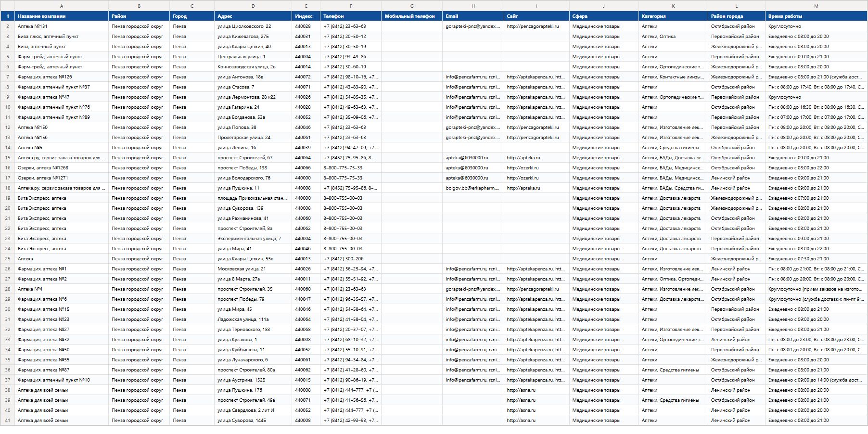Select the cell 'Аптека №131'
The image size is (868, 434).
click(x=62, y=26)
